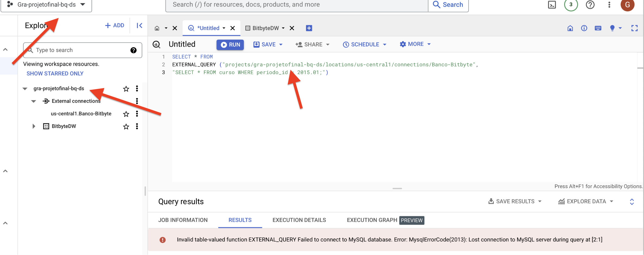Screen dimensions: 644x255
Task: Collapse the External connections node
Action: 34,101
